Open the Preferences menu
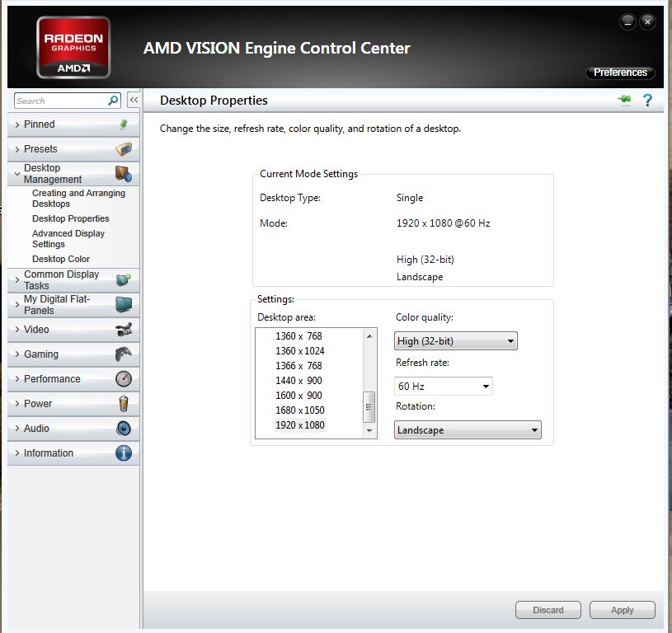Screen dimensions: 672x633 pos(620,73)
